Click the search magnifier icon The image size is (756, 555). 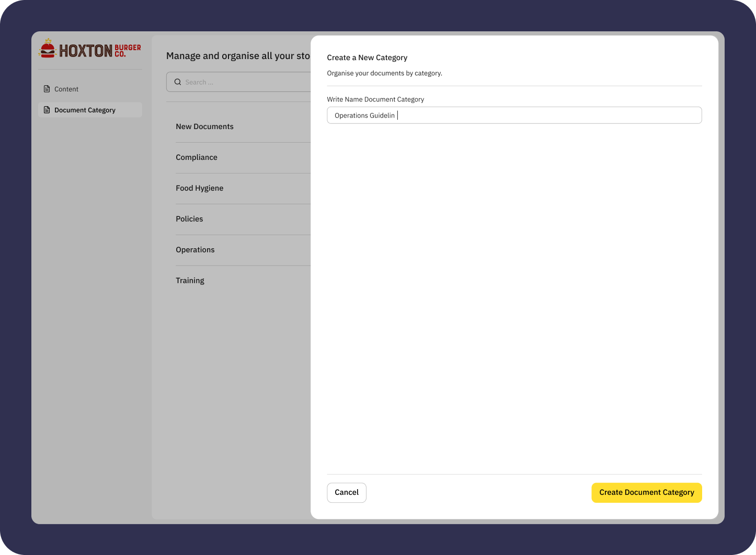coord(178,82)
